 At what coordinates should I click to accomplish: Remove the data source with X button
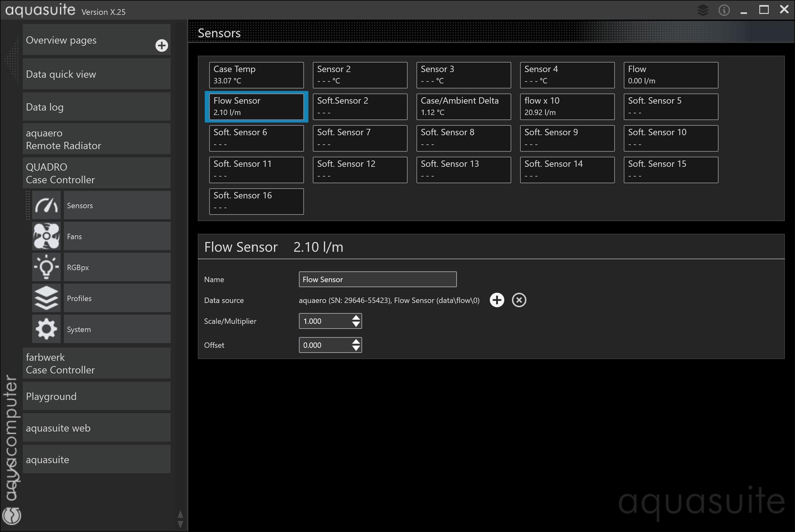click(x=519, y=300)
